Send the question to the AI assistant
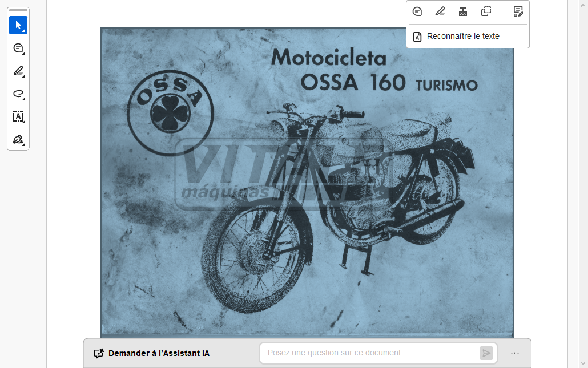Screen dimensions: 588x368 pyautogui.click(x=486, y=353)
